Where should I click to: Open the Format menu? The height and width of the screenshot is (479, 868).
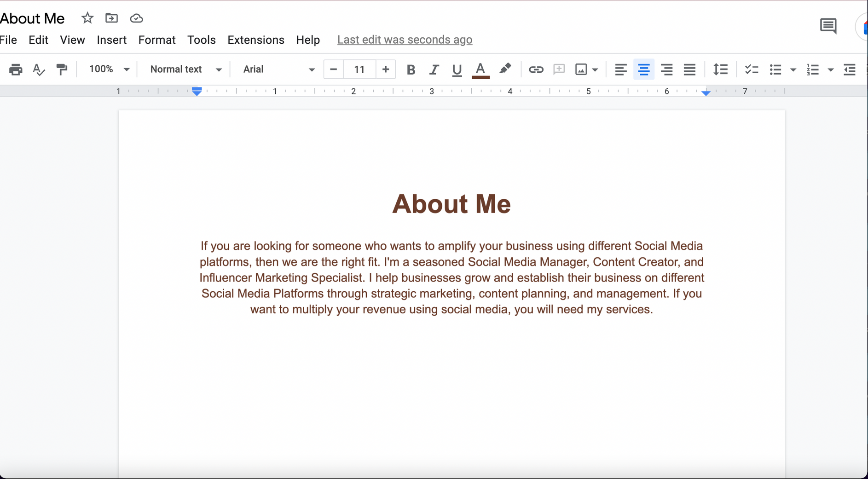click(157, 40)
